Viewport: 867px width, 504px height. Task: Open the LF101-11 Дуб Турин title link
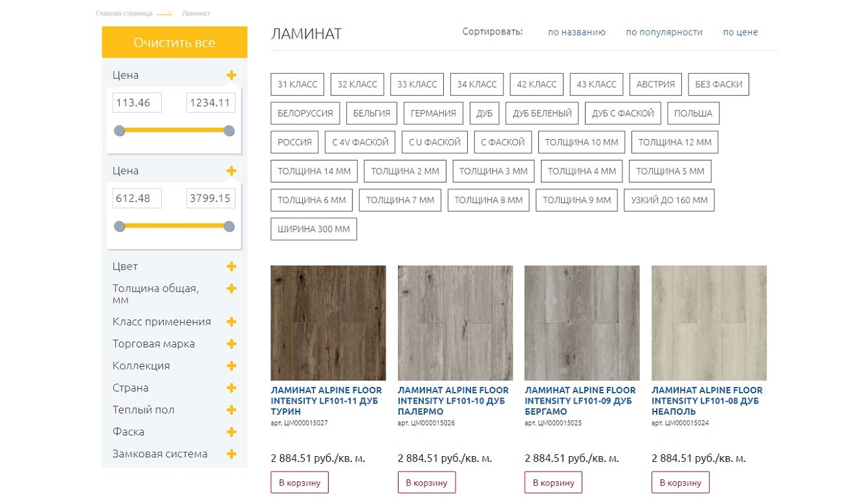pos(327,401)
